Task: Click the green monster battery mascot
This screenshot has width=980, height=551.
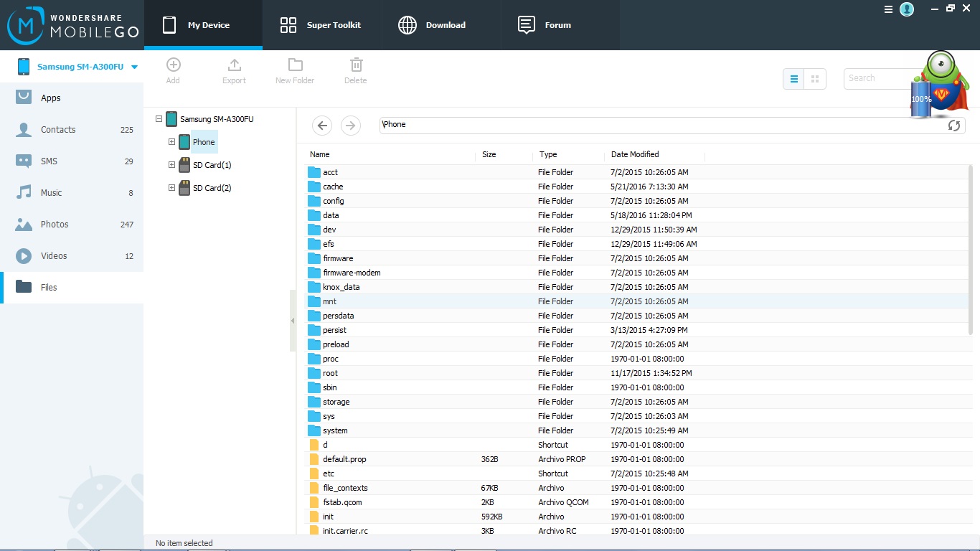Action: pyautogui.click(x=940, y=85)
